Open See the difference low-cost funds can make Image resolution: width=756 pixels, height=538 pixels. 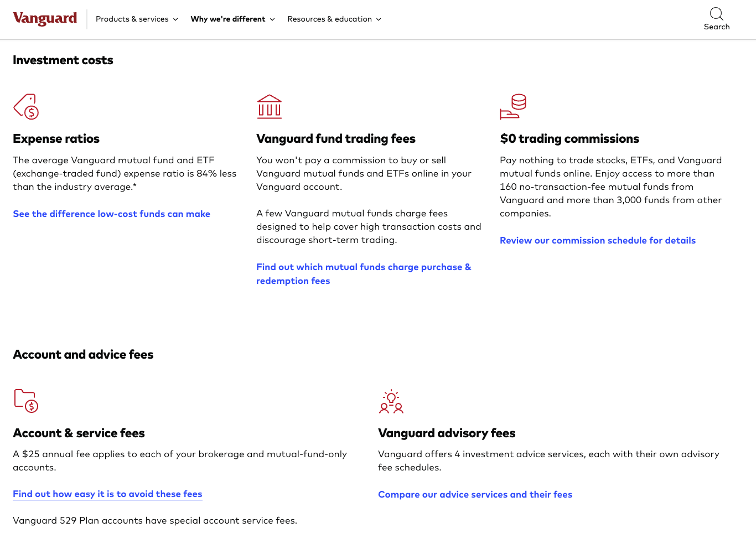pyautogui.click(x=112, y=214)
